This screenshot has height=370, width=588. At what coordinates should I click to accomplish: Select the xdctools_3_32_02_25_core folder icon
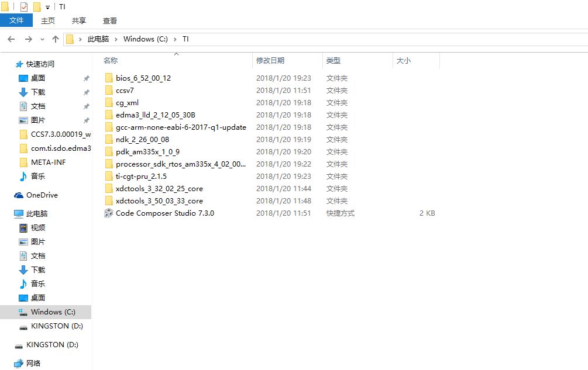pyautogui.click(x=109, y=189)
